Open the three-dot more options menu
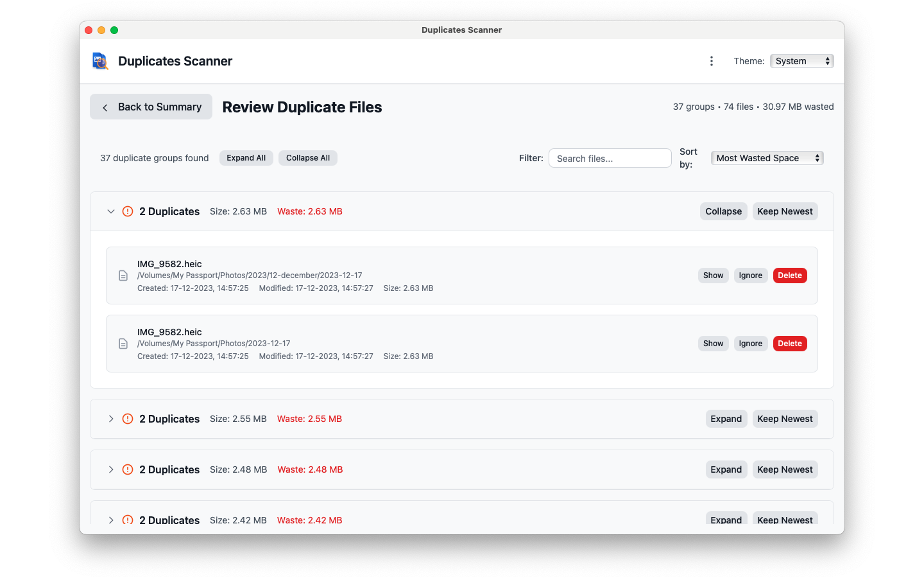 [711, 61]
